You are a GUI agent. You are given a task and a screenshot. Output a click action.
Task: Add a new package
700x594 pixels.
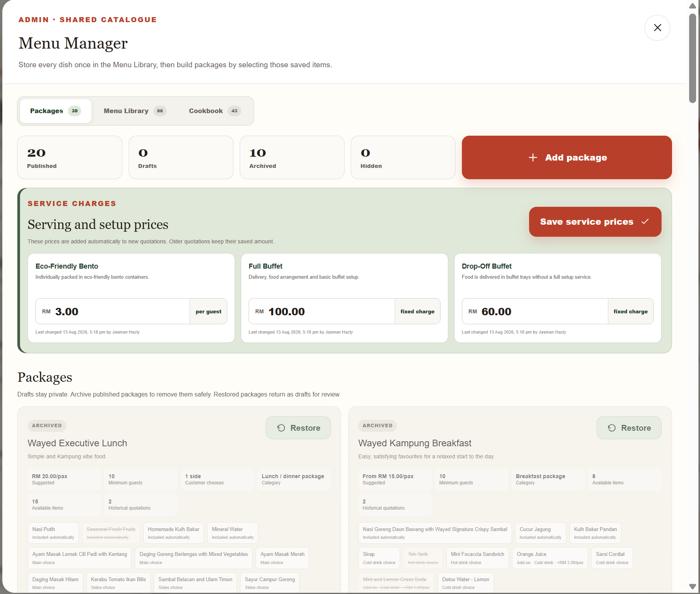tap(567, 157)
